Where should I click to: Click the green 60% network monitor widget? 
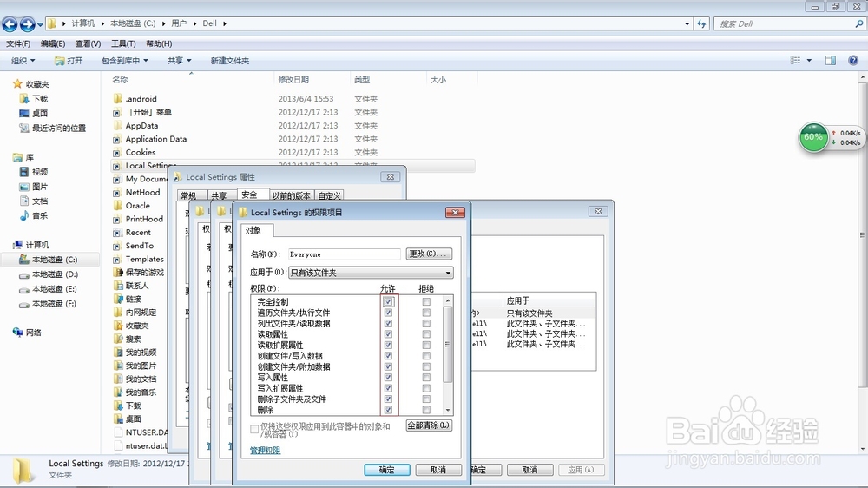tap(812, 137)
